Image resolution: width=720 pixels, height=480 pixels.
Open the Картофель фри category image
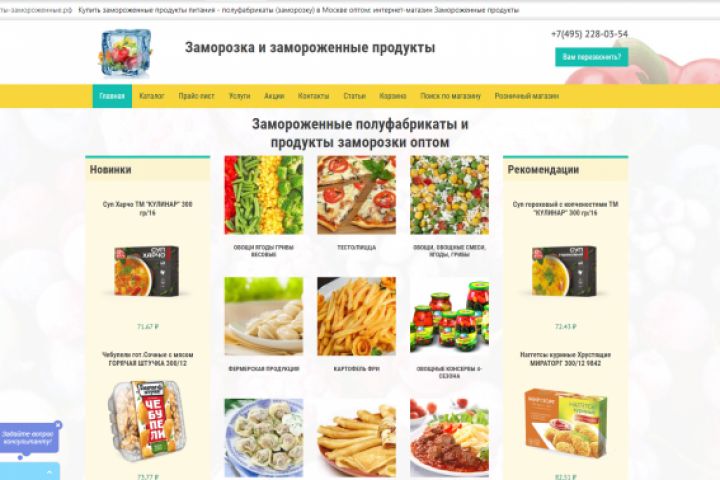pos(356,316)
